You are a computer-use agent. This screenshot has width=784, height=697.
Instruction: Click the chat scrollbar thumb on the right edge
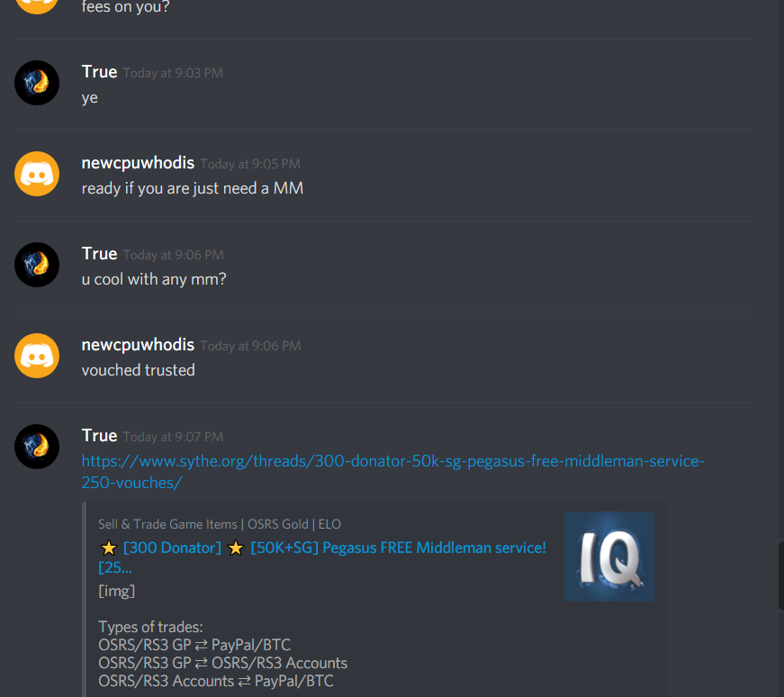pyautogui.click(x=781, y=575)
